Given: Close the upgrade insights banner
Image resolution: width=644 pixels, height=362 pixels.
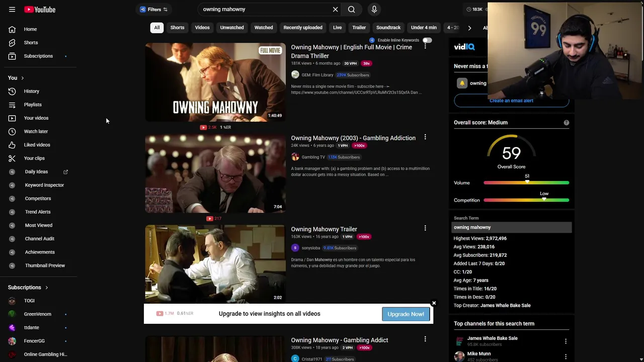Looking at the screenshot, I should 434,303.
